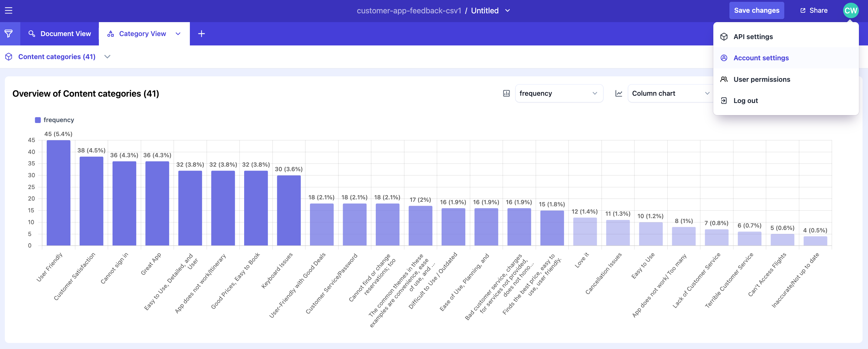Expand the Category View tab chevron
Image resolution: width=868 pixels, height=349 pixels.
pyautogui.click(x=178, y=34)
